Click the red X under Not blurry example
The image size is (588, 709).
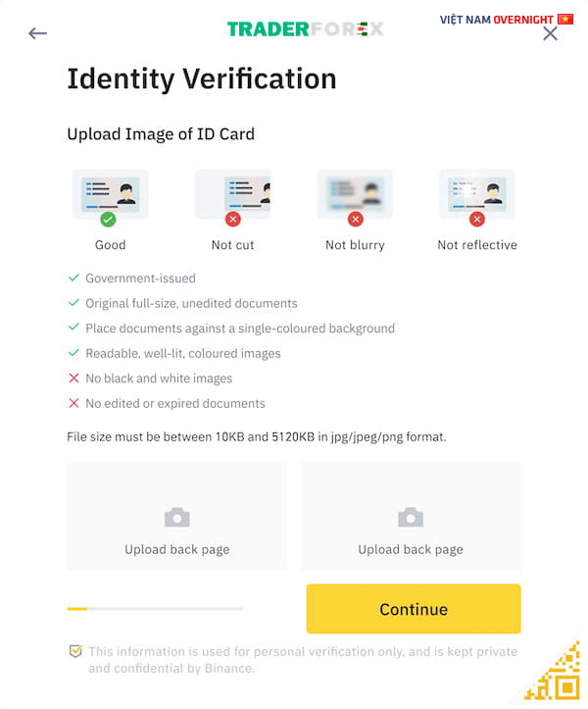coord(355,220)
